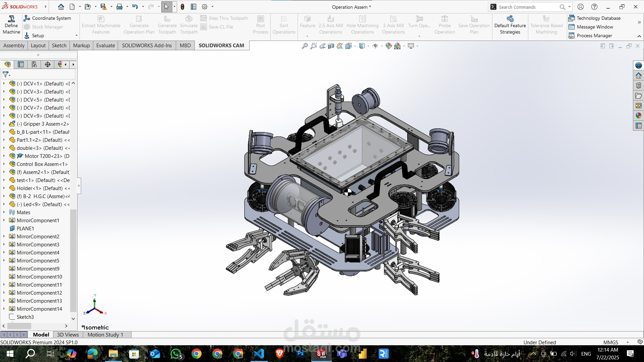Switch to the Sketch tab
This screenshot has width=644, height=362.
[x=59, y=46]
